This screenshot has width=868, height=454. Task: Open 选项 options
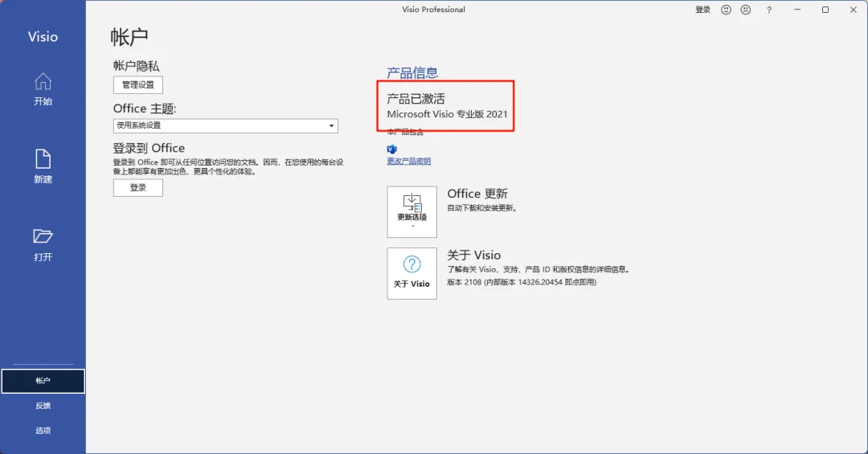click(43, 430)
